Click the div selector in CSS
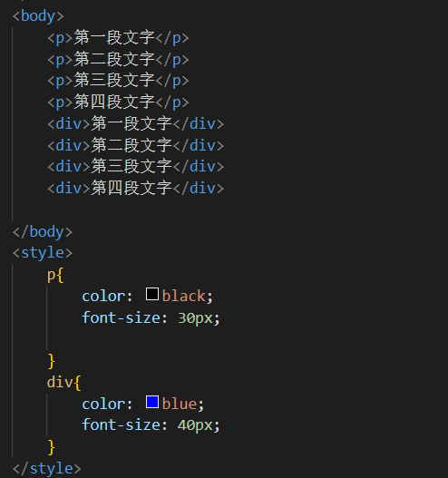The width and height of the screenshot is (448, 478). click(60, 382)
